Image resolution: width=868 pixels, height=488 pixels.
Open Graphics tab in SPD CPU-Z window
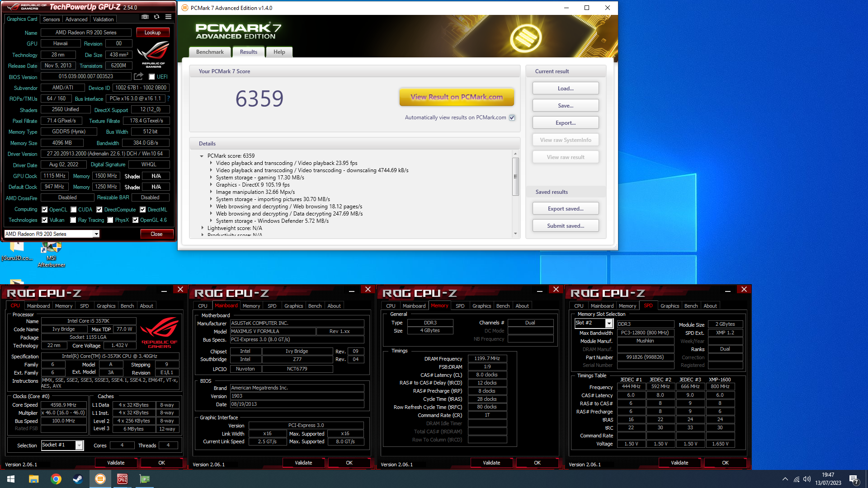[x=670, y=306]
